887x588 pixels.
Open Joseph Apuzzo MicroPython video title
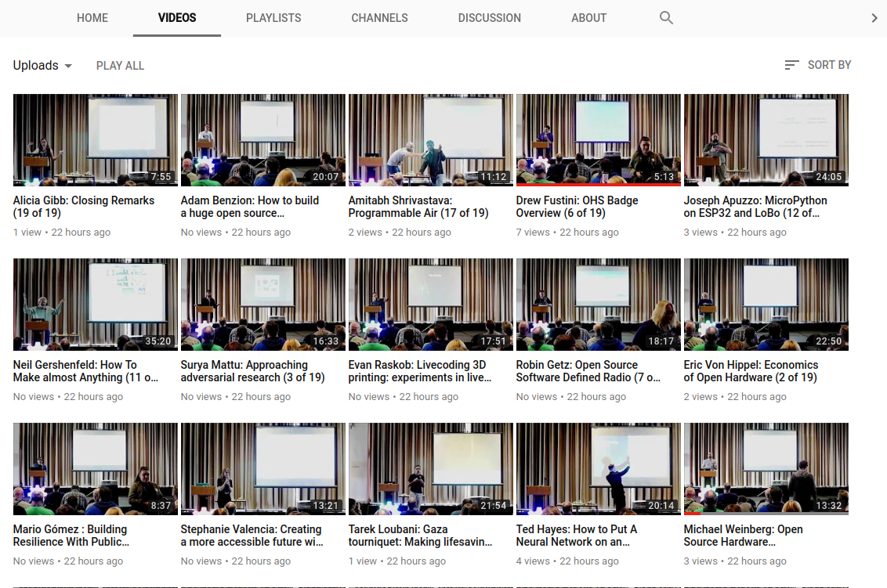(x=755, y=207)
